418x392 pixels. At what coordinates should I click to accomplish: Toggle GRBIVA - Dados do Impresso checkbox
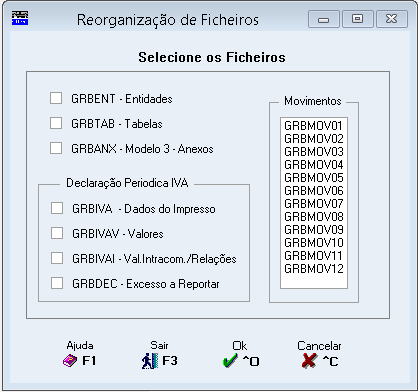[57, 208]
